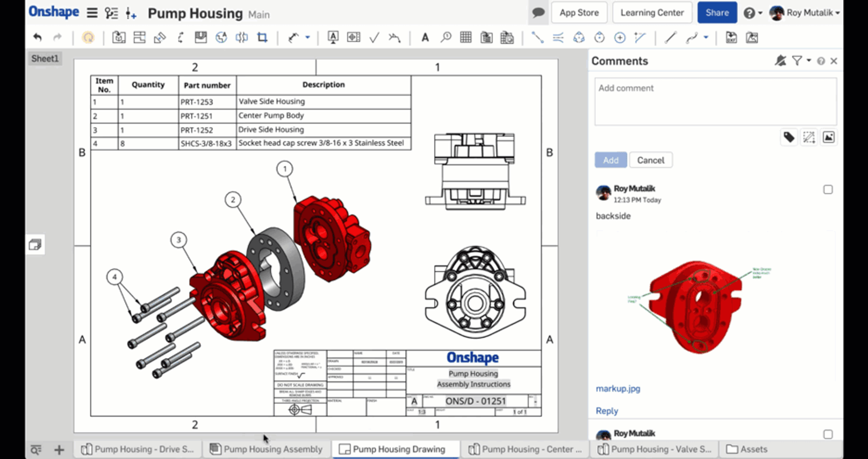Open the markup.jpg attachment link
This screenshot has width=868, height=459.
(x=618, y=388)
